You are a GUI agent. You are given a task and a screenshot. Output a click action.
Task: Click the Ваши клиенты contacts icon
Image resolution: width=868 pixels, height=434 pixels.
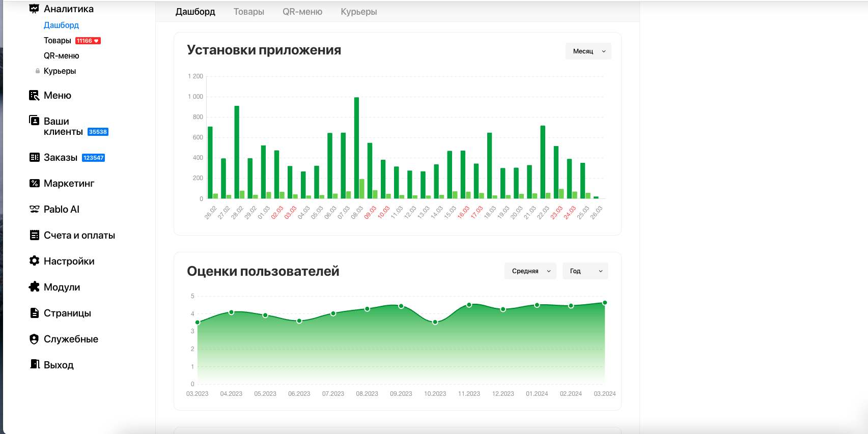tap(34, 121)
